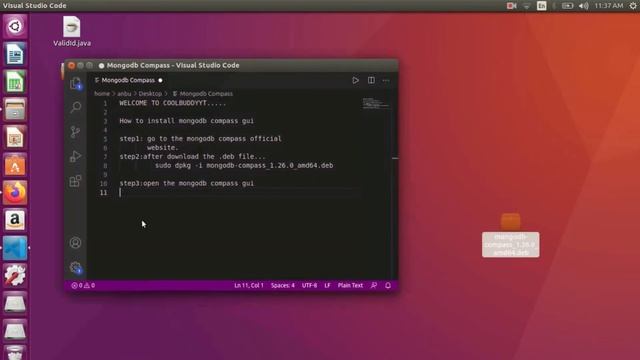Open the Run and Debug view
The height and width of the screenshot is (360, 640).
[x=76, y=156]
